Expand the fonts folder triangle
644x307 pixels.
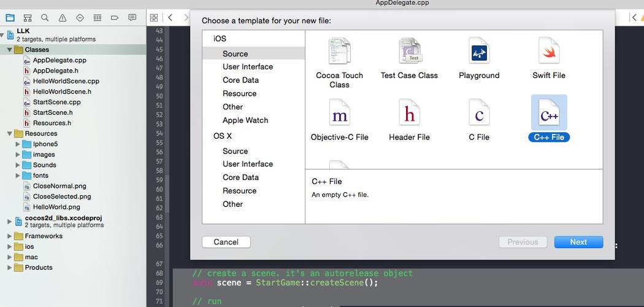18,176
